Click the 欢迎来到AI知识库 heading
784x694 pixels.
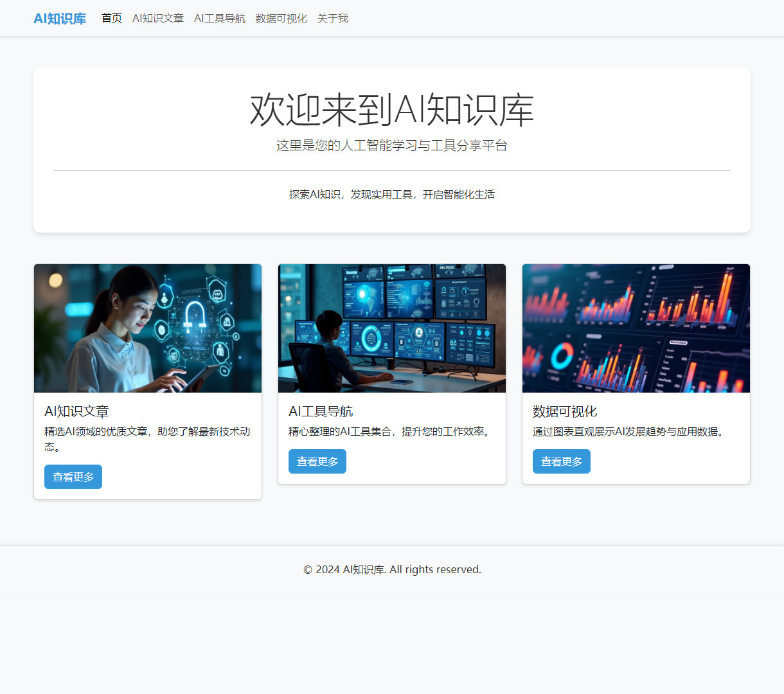pyautogui.click(x=392, y=111)
